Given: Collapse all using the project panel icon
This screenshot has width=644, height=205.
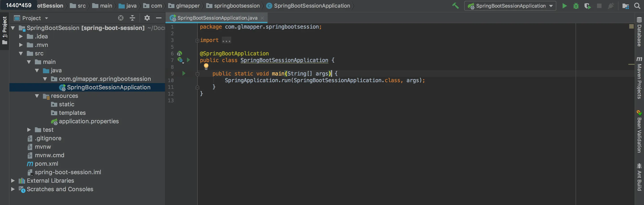Looking at the screenshot, I should point(132,18).
